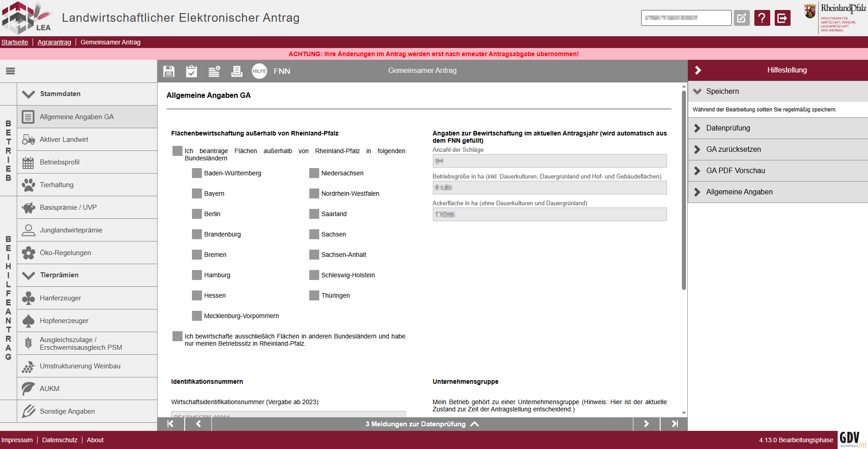Enable the Nordrhein-Westfalen checkbox
868x449 pixels.
pyautogui.click(x=314, y=193)
